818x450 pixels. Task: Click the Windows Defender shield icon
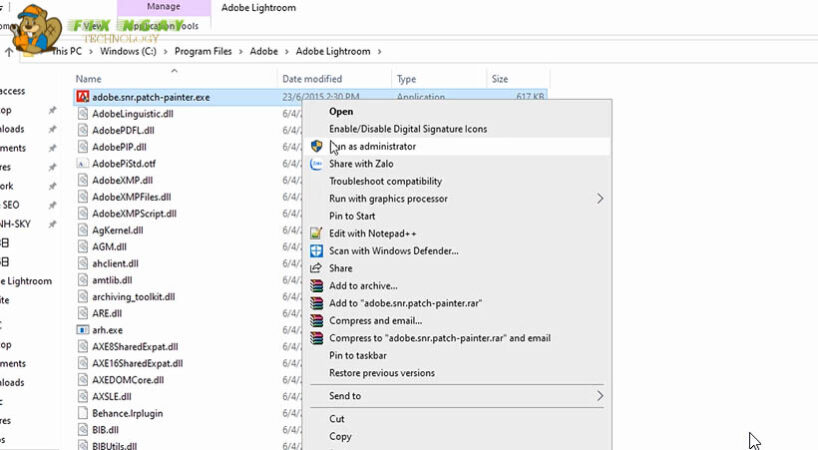[317, 251]
